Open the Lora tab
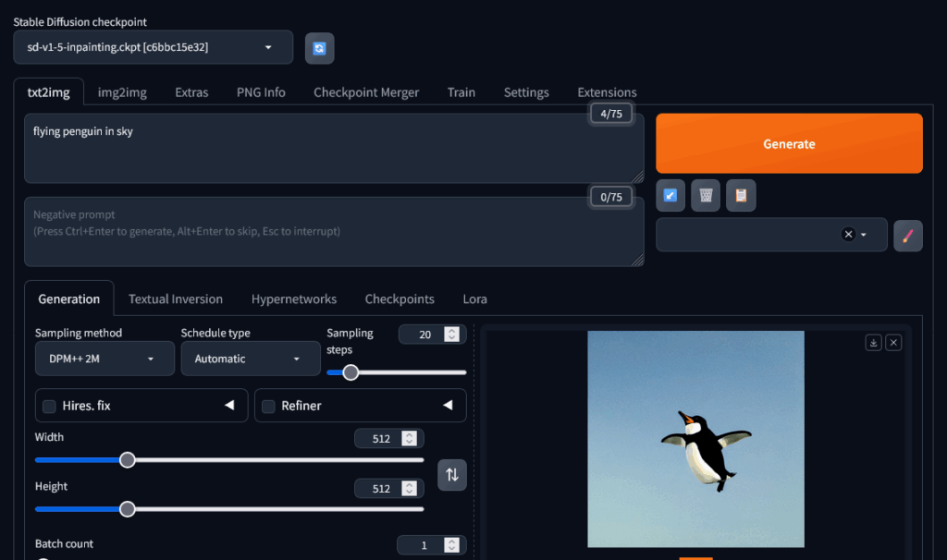This screenshot has height=560, width=947. [474, 299]
